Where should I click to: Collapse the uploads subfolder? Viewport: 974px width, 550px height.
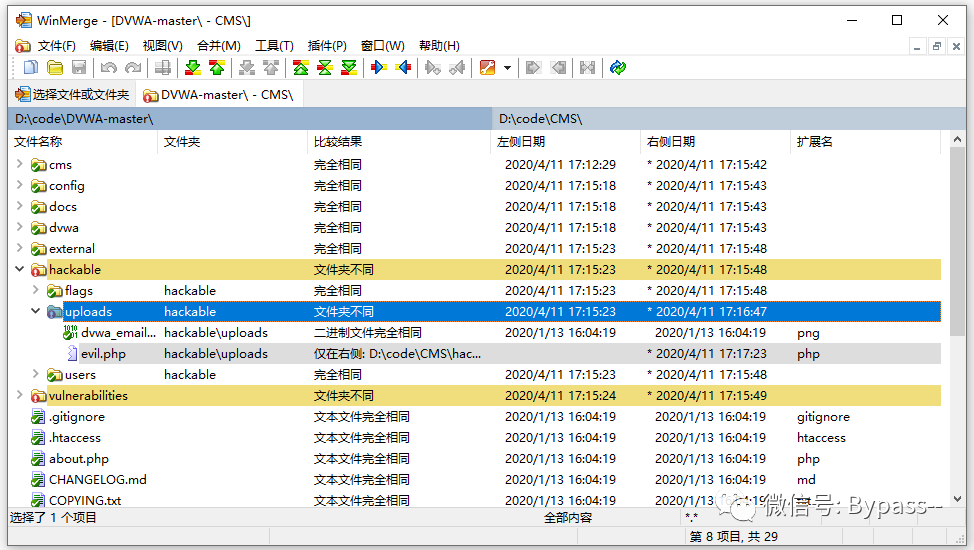point(35,311)
